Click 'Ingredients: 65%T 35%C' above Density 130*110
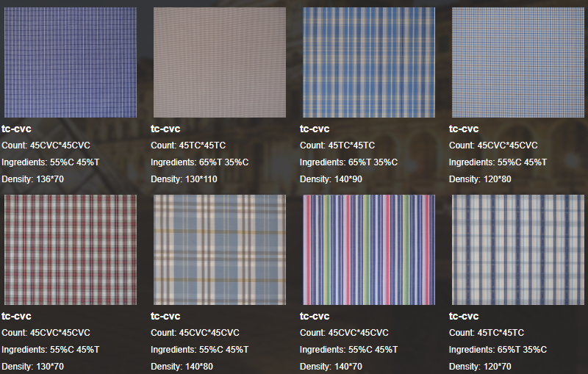Viewport: 588px width, 374px height. [x=200, y=162]
